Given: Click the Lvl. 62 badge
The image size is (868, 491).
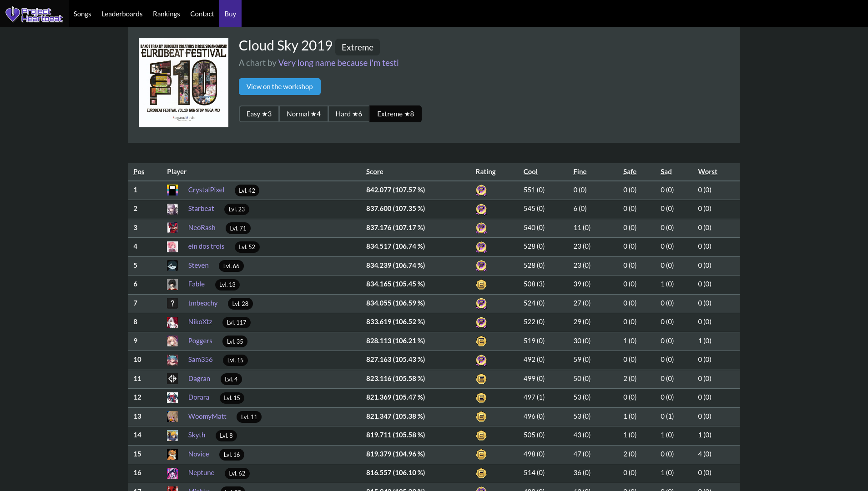Looking at the screenshot, I should (237, 473).
